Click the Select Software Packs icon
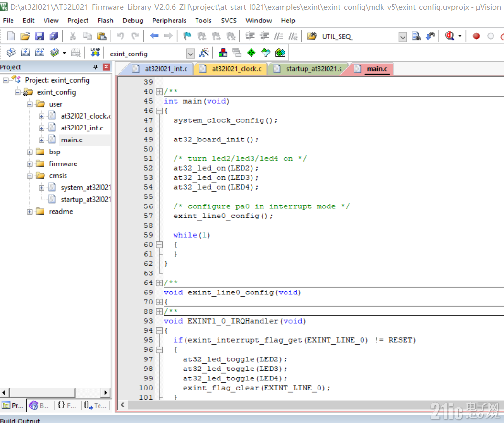The image size is (504, 423). tap(266, 53)
